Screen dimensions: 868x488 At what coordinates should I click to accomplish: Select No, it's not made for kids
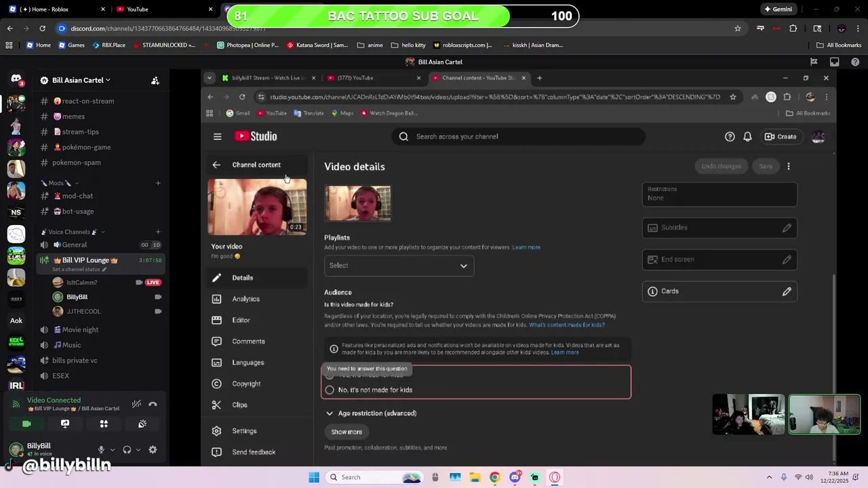(x=330, y=390)
